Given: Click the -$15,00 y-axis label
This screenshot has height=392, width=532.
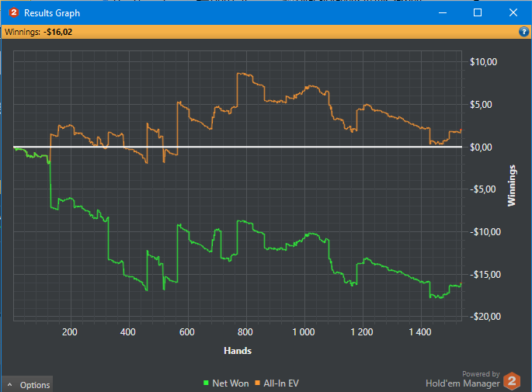Looking at the screenshot, I should pos(485,274).
